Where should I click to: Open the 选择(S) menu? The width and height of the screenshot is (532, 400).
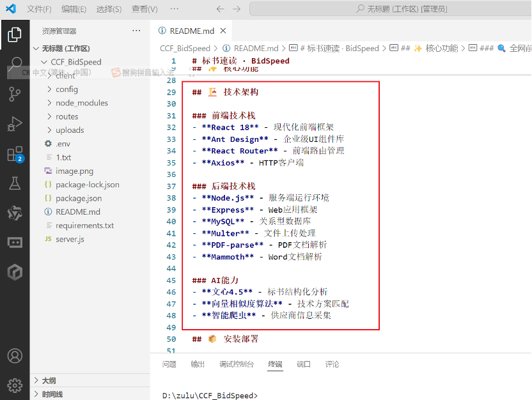[109, 9]
